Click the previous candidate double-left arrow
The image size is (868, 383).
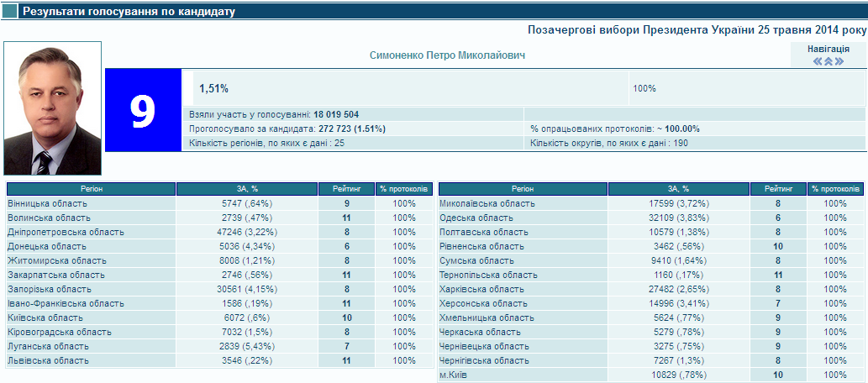pos(817,61)
